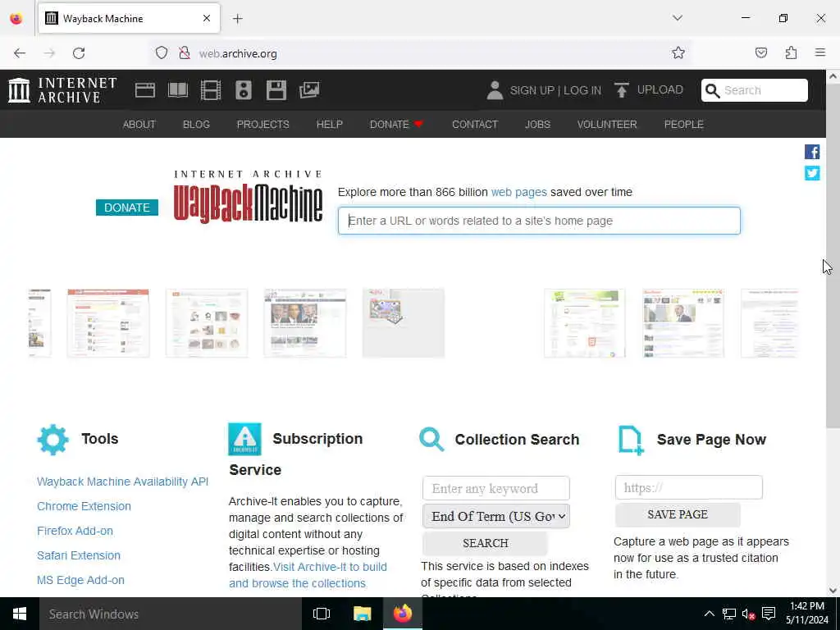Open File Explorer from the taskbar
Screen dimensions: 840x630
pyautogui.click(x=362, y=614)
